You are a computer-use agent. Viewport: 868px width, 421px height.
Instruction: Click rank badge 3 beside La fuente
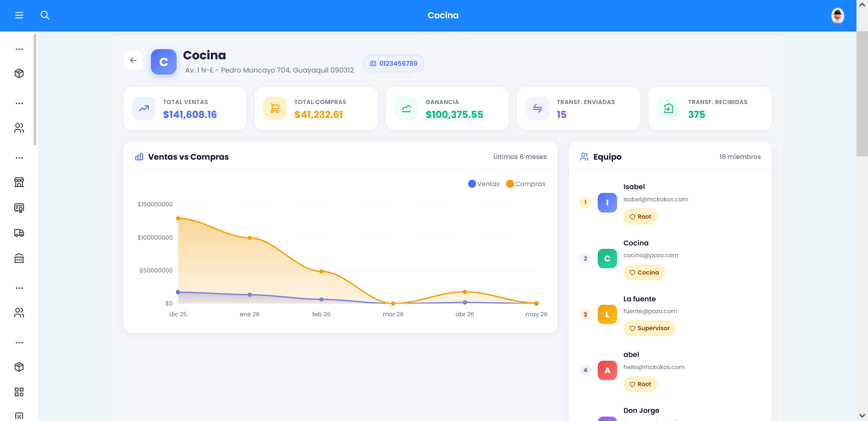[x=585, y=315]
